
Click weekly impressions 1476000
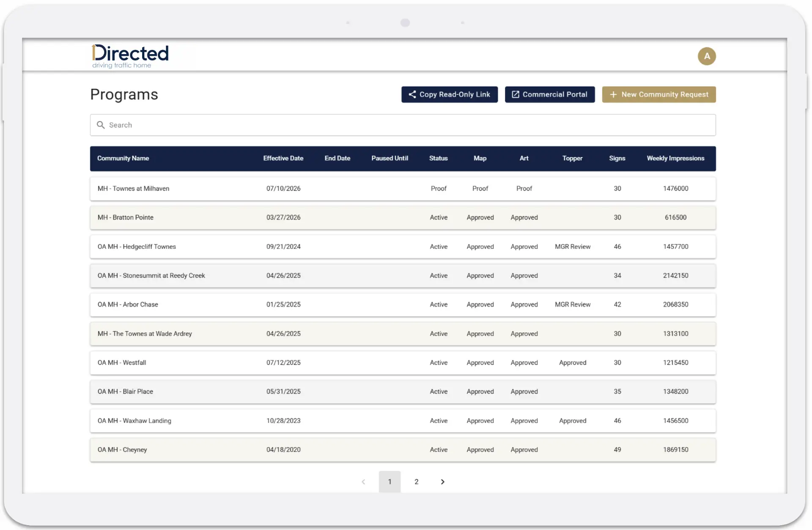click(x=675, y=189)
